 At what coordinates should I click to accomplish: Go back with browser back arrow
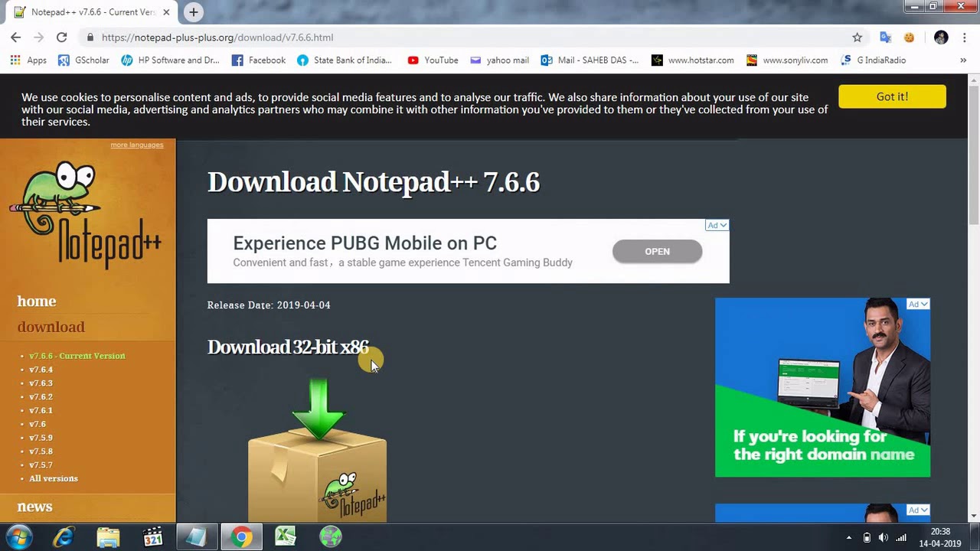click(15, 37)
